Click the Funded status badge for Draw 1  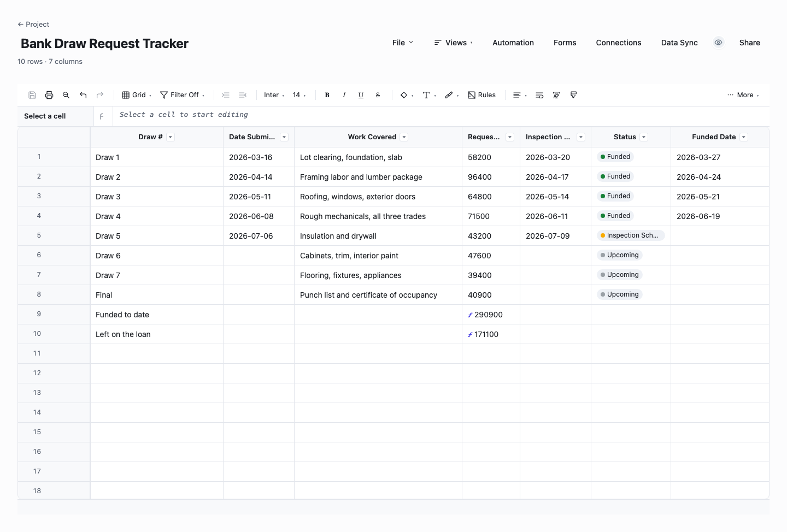(x=615, y=157)
